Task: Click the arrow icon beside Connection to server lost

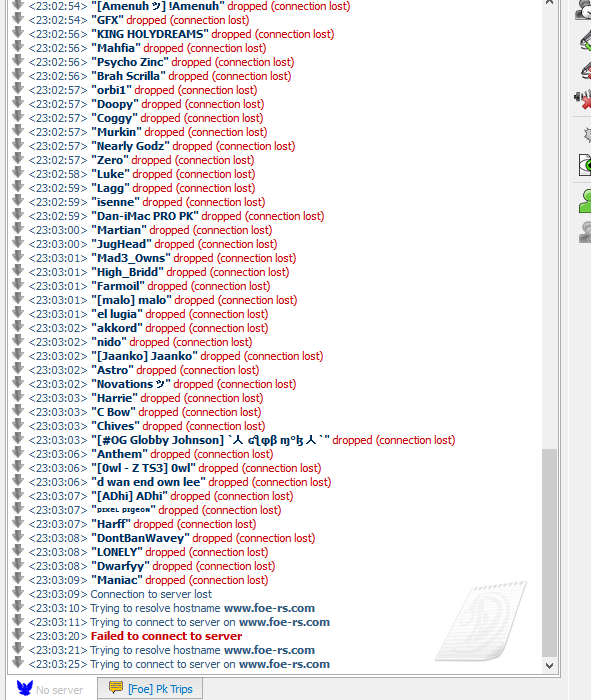Action: pyautogui.click(x=18, y=592)
